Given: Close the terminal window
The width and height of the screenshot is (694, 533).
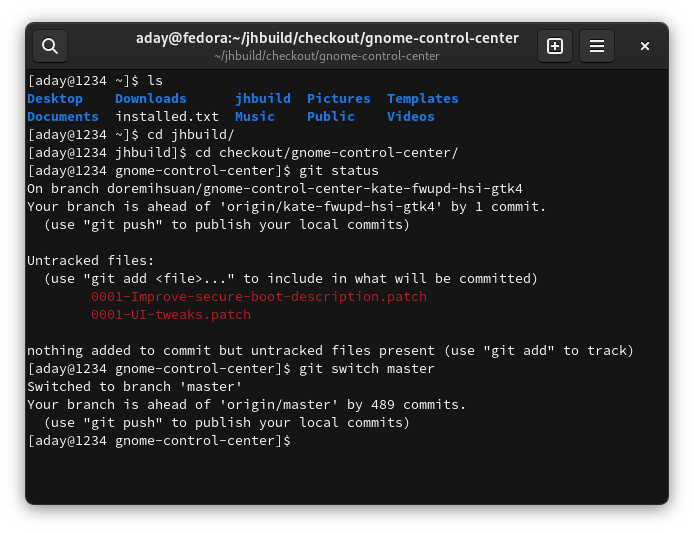Looking at the screenshot, I should click(x=645, y=46).
